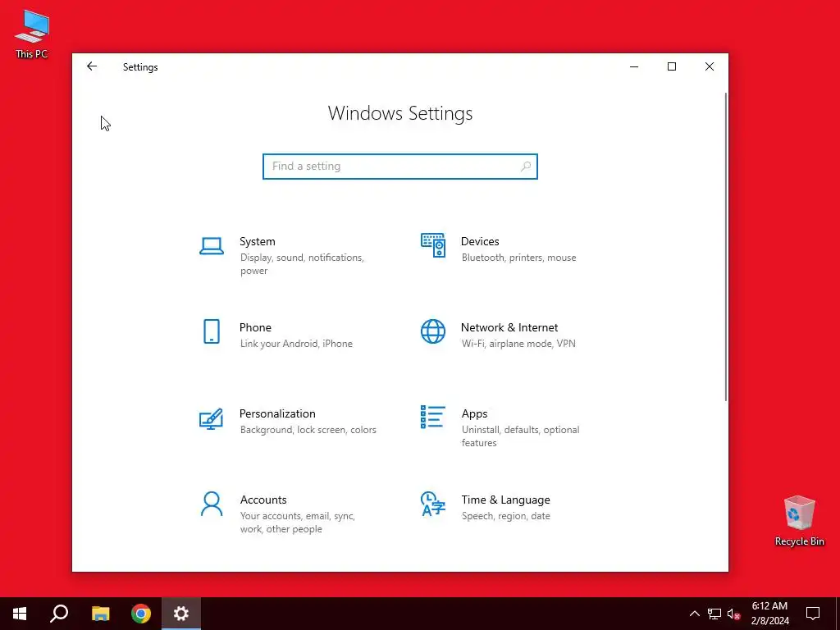Image resolution: width=840 pixels, height=630 pixels.
Task: Open the Network & Internet title
Action: coord(509,328)
